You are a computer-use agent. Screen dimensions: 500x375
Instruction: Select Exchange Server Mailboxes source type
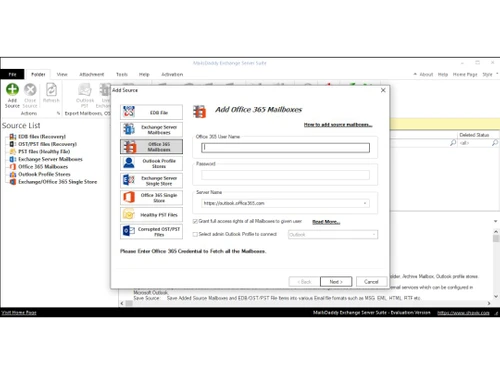(x=151, y=129)
